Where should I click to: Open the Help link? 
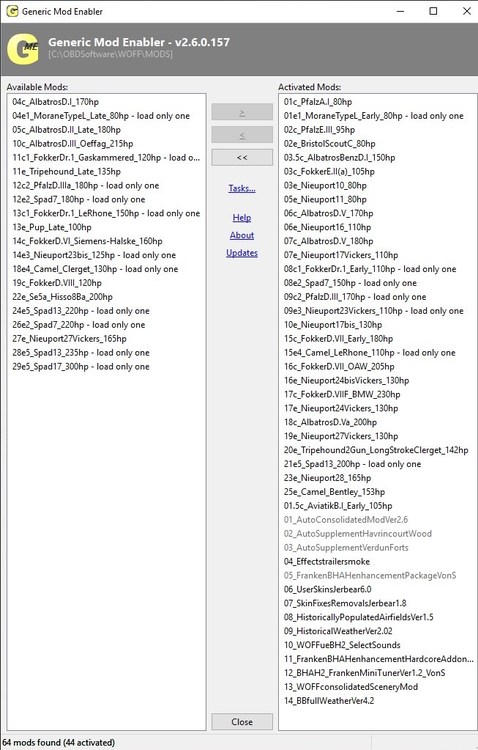click(x=242, y=218)
